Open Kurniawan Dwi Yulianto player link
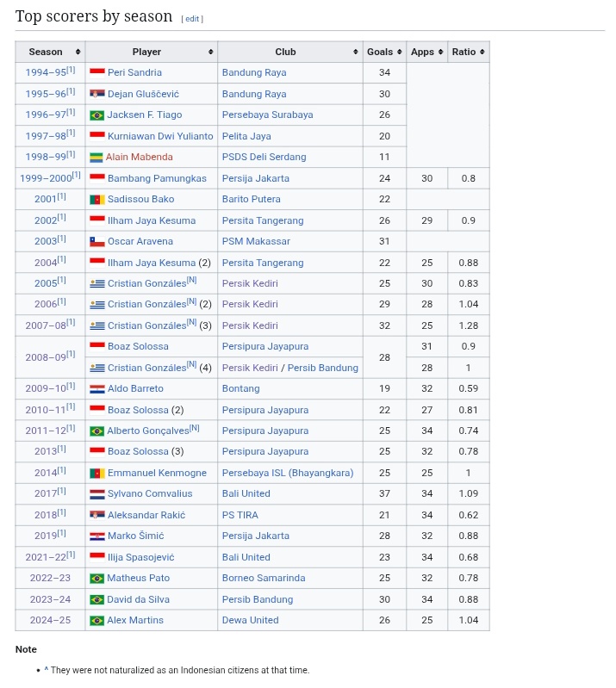 coord(160,136)
